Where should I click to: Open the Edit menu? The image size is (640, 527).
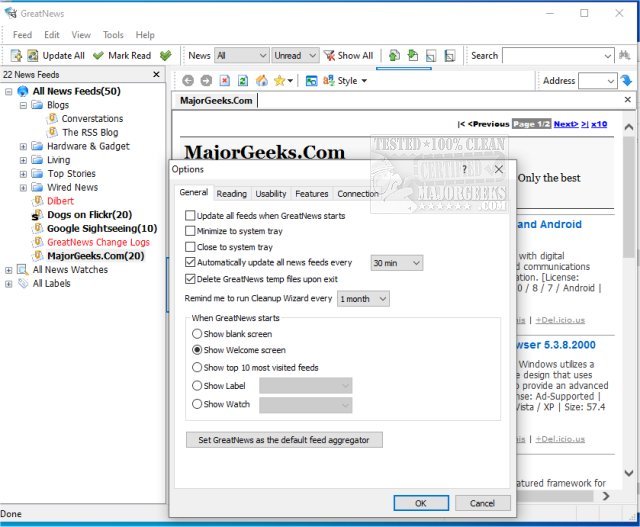(52, 35)
